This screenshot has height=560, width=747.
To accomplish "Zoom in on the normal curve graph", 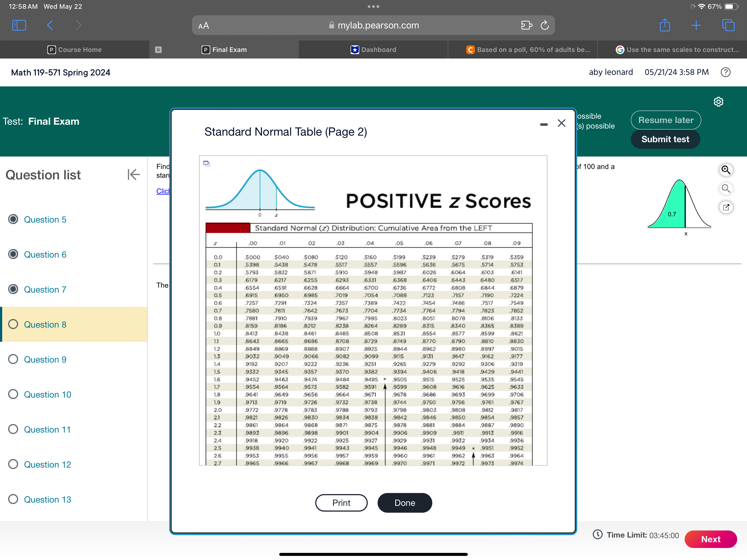I will point(725,170).
